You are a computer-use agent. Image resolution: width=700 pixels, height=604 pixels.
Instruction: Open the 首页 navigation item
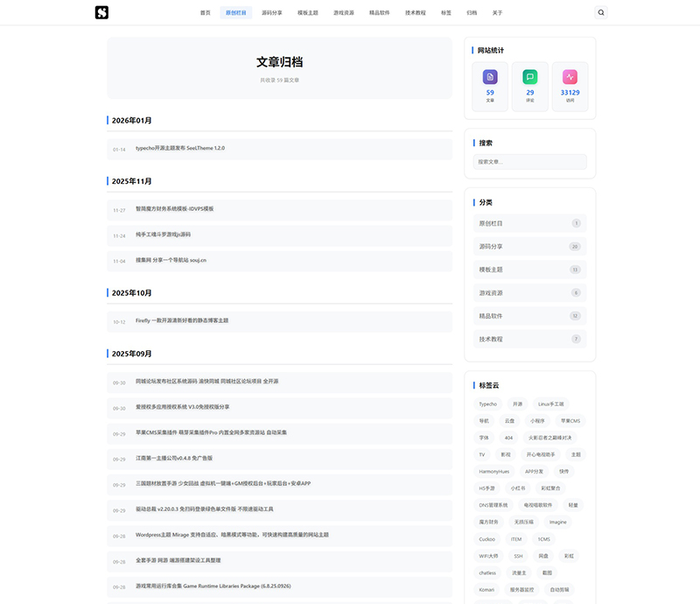[x=205, y=13]
